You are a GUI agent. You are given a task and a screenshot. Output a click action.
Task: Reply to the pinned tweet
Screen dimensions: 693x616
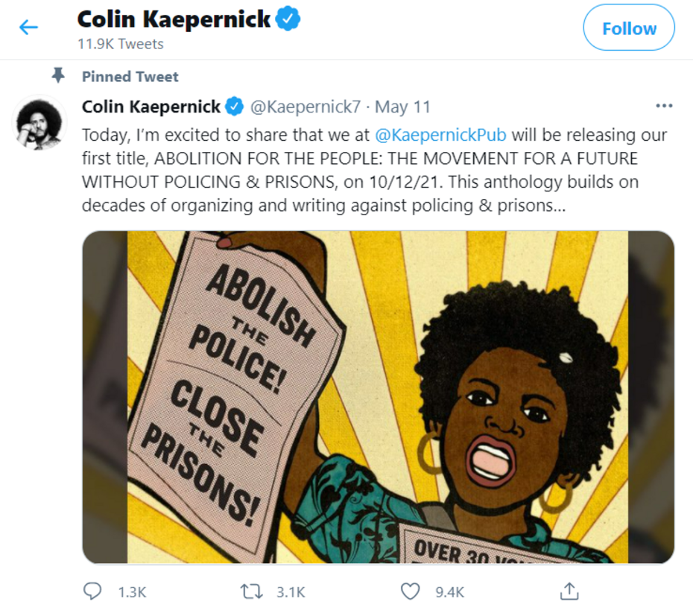click(x=92, y=591)
